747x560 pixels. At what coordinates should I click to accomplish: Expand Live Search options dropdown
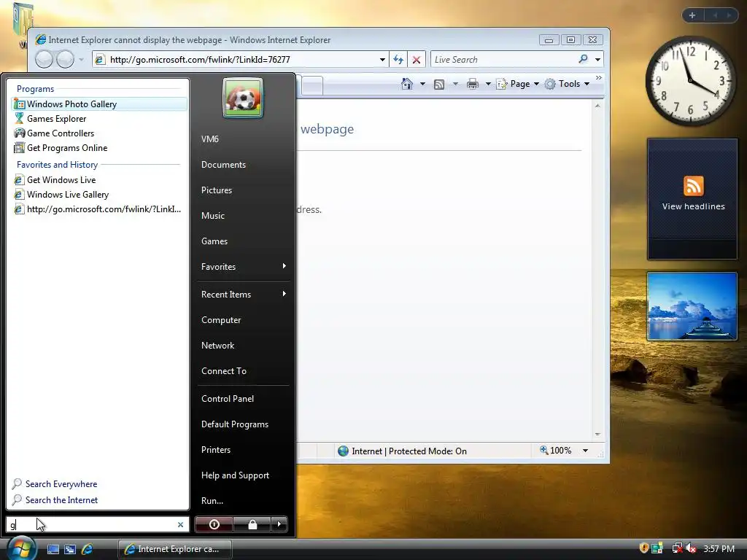click(597, 60)
